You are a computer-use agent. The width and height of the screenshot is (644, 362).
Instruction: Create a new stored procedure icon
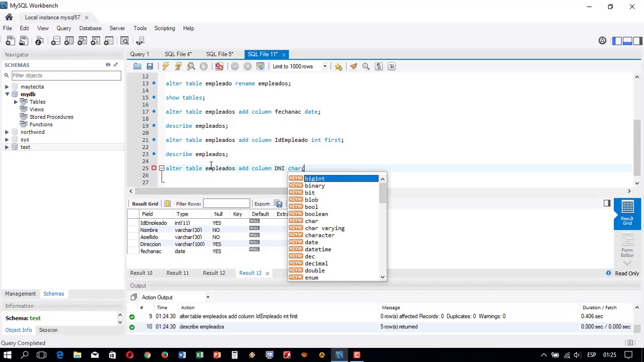95,41
